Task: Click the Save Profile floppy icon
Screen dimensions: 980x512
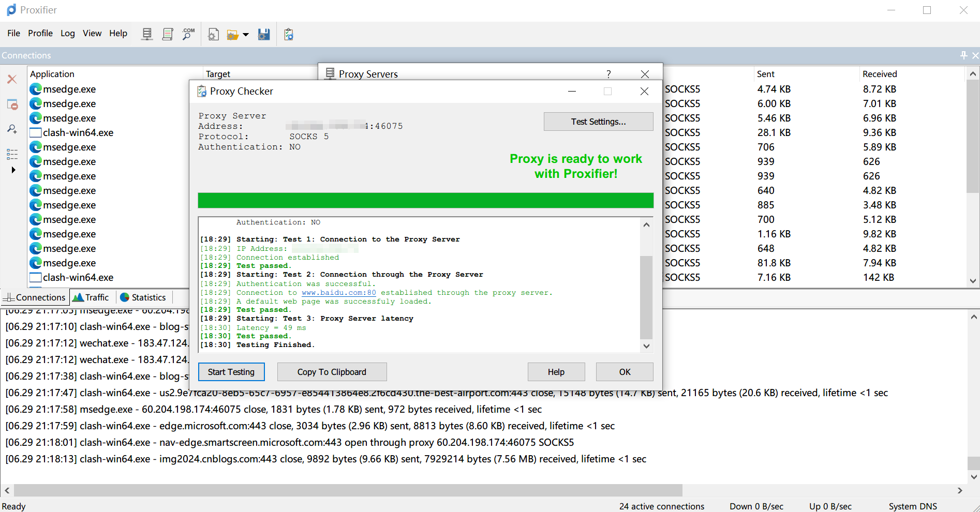Action: [264, 35]
